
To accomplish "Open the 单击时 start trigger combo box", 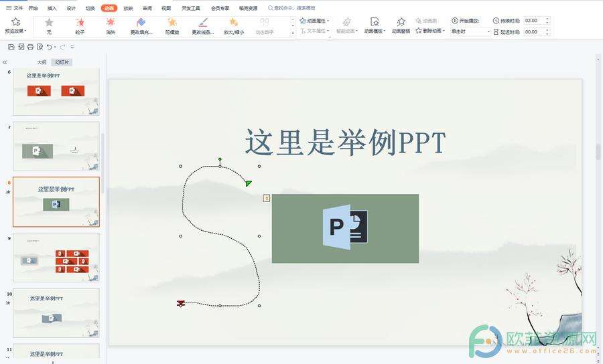I will [x=470, y=31].
